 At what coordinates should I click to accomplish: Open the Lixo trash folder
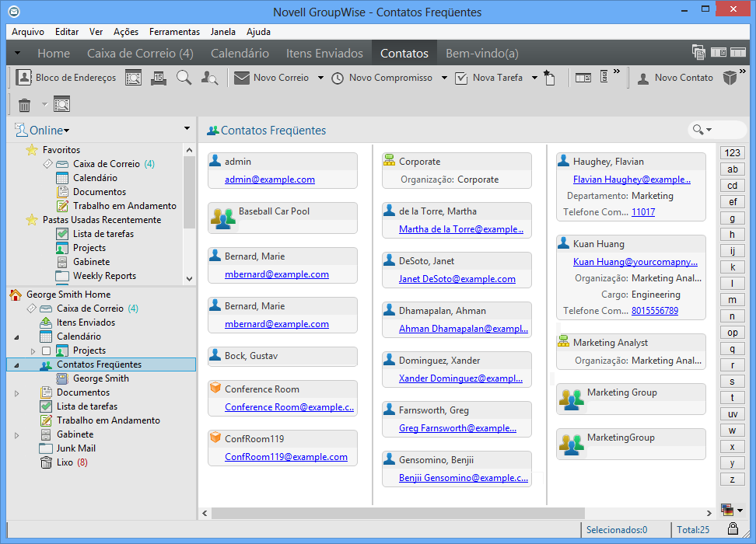click(x=65, y=462)
